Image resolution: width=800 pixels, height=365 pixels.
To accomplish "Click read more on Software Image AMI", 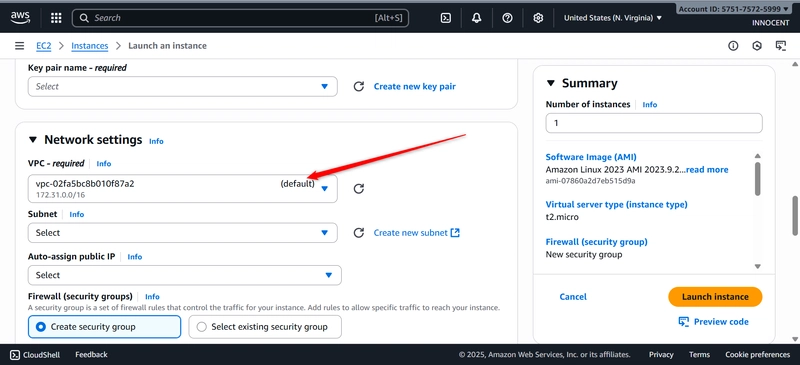I will coord(707,169).
